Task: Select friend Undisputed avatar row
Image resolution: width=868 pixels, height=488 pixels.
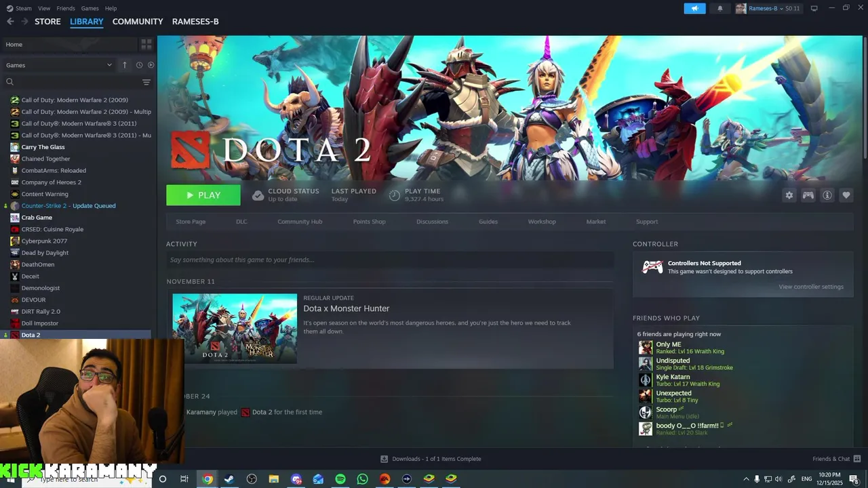Action: point(685,364)
